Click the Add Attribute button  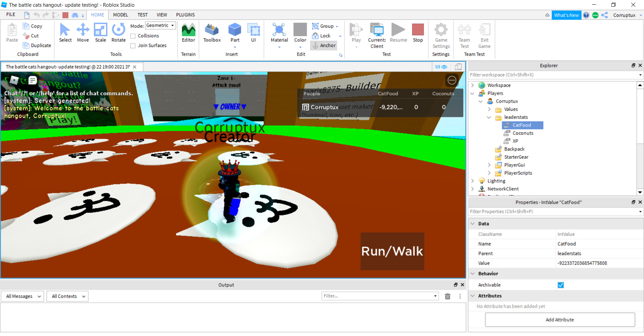(559, 320)
